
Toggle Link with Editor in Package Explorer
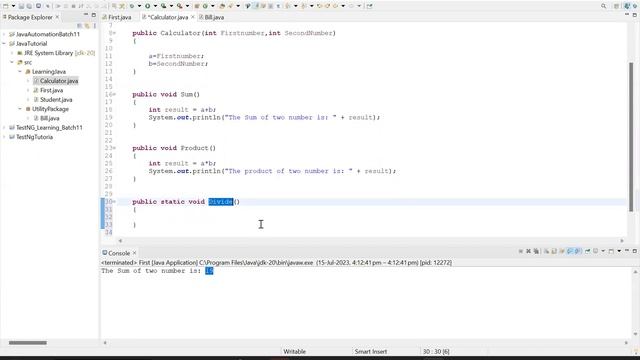coord(87,26)
